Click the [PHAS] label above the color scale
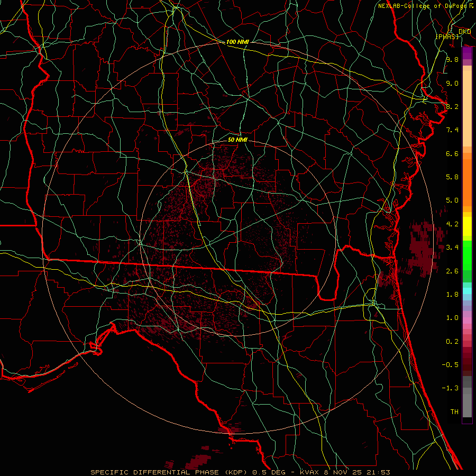 coord(447,36)
